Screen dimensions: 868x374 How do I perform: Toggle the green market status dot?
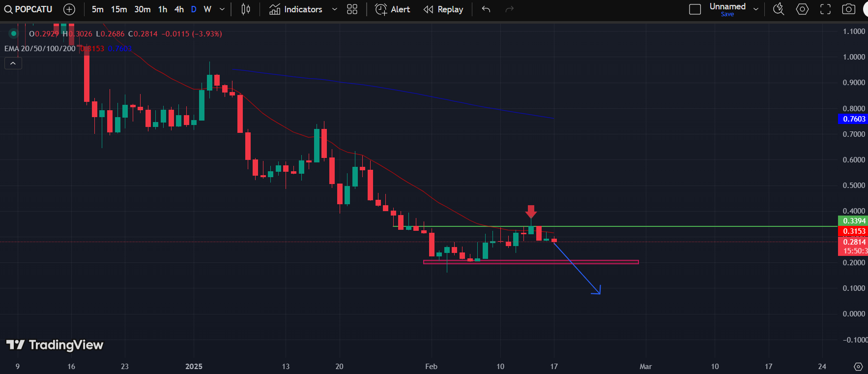click(14, 33)
